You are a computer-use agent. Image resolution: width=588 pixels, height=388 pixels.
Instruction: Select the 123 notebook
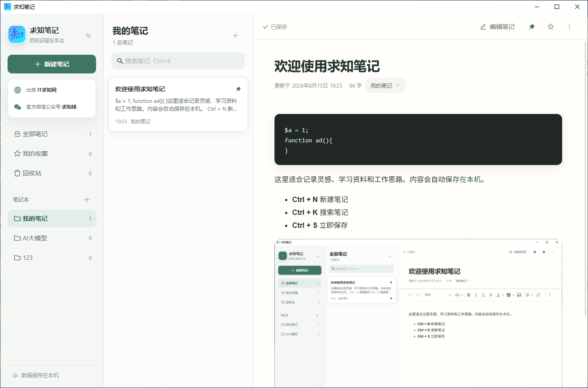click(52, 258)
